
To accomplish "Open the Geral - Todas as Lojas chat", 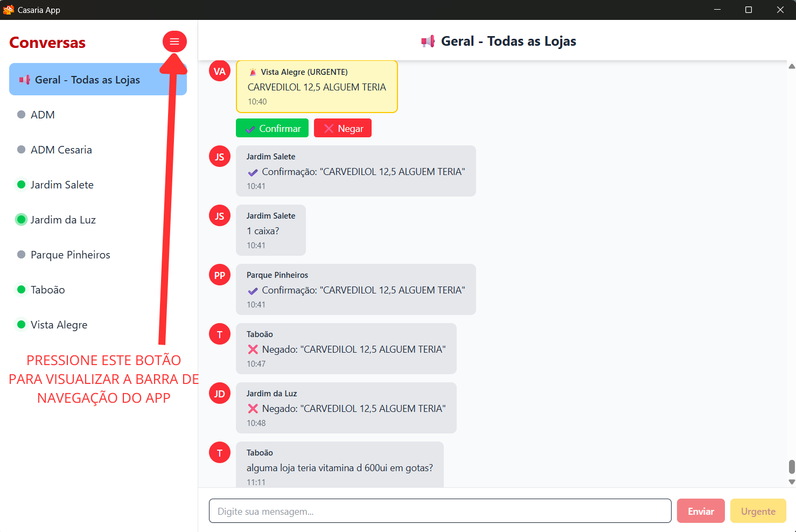I will [x=87, y=79].
